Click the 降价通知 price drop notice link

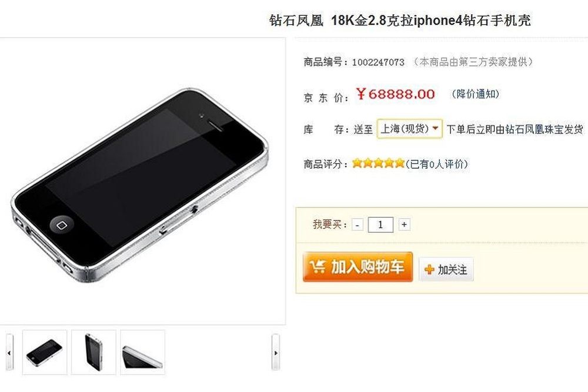click(476, 93)
